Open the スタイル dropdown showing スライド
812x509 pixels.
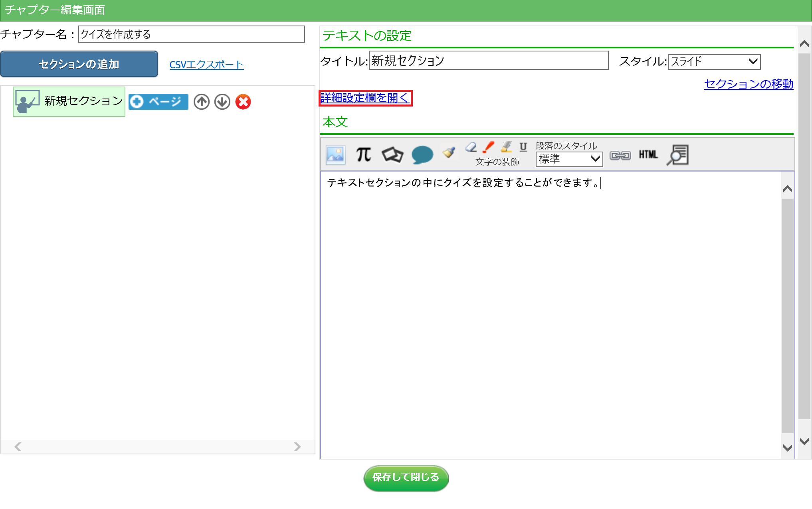[714, 62]
